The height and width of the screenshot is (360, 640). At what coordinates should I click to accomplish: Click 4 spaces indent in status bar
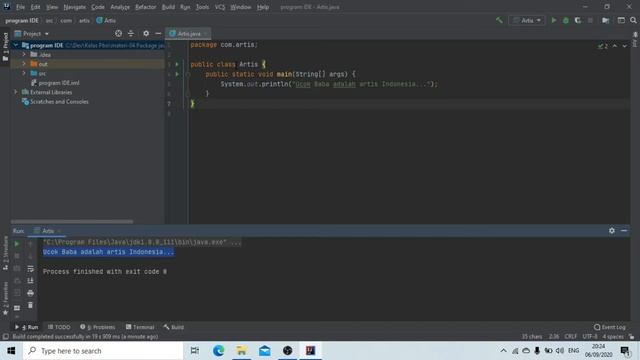pos(613,337)
